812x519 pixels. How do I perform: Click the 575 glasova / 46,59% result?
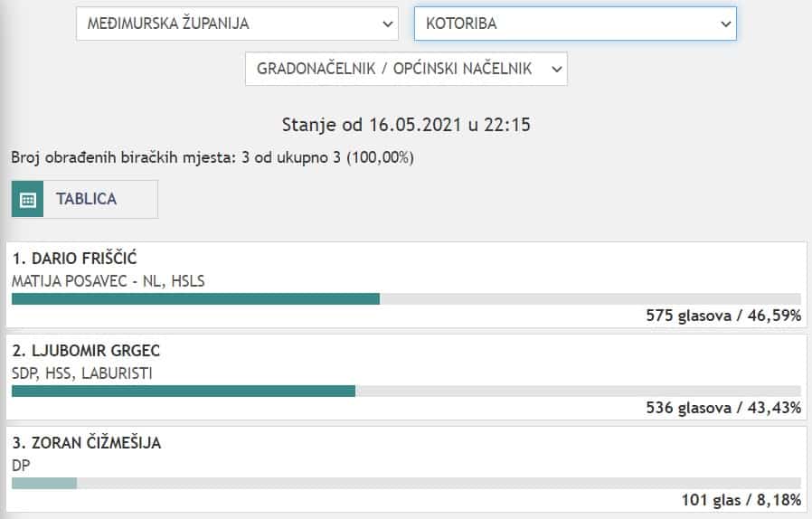click(723, 316)
